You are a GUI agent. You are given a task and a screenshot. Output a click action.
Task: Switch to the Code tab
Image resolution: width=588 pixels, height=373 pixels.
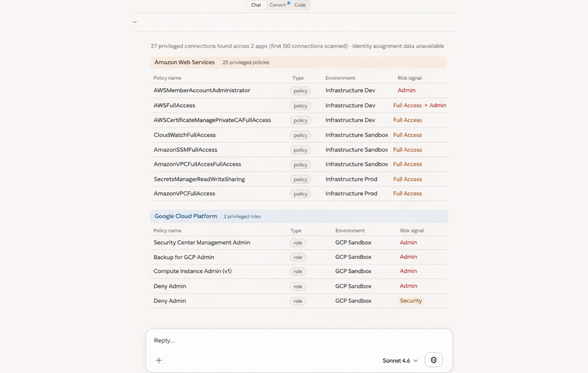click(300, 5)
